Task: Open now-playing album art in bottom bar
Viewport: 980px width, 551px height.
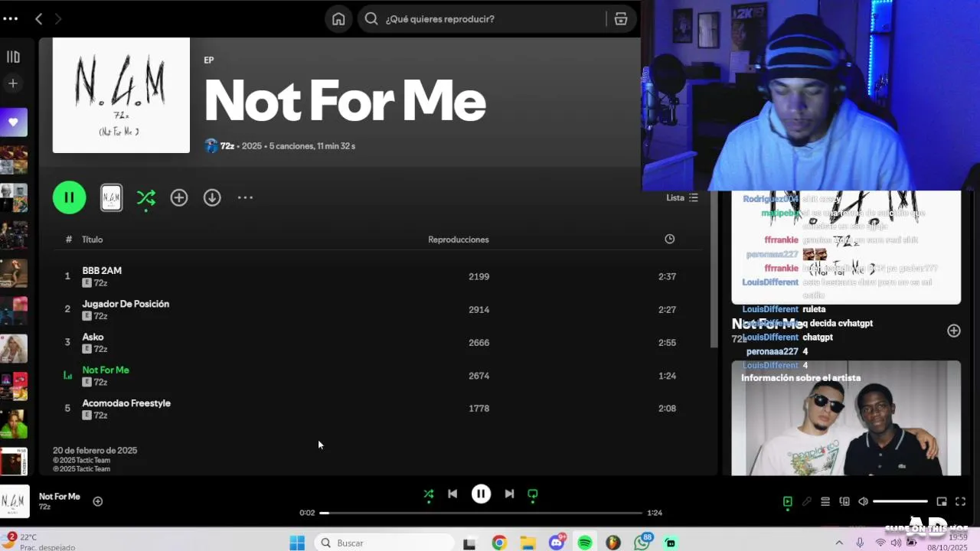Action: click(x=15, y=501)
